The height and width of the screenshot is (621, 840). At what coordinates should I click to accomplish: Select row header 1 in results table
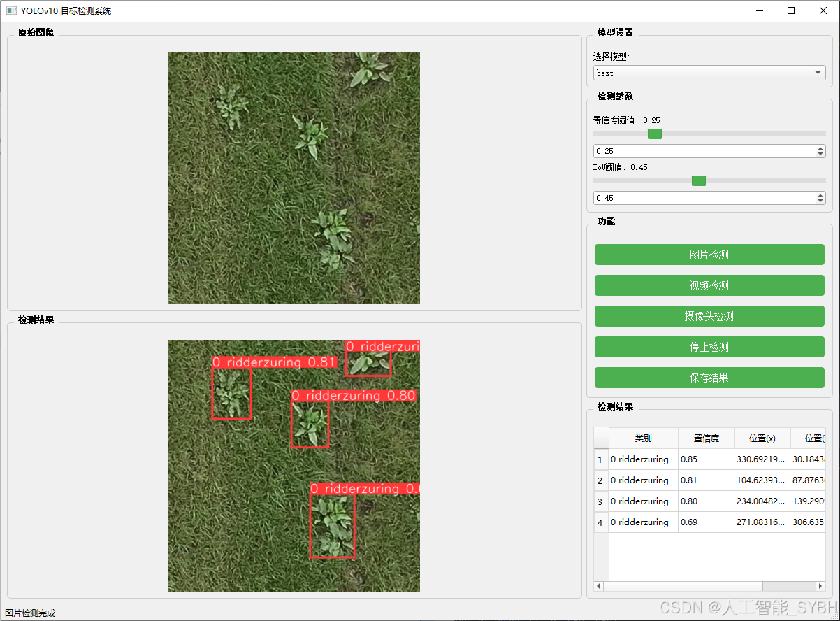601,459
